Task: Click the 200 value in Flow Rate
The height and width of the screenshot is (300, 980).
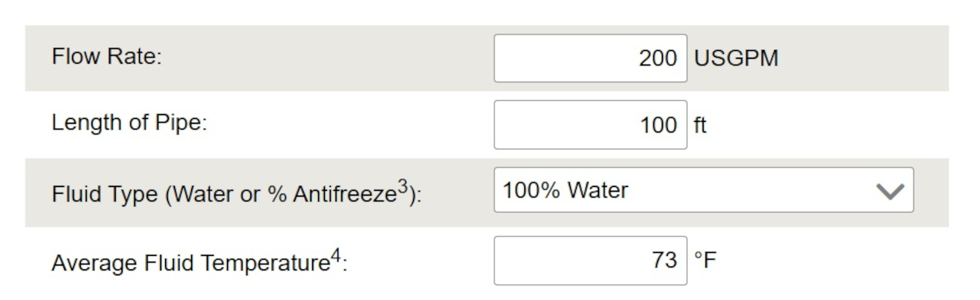Action: (x=657, y=58)
